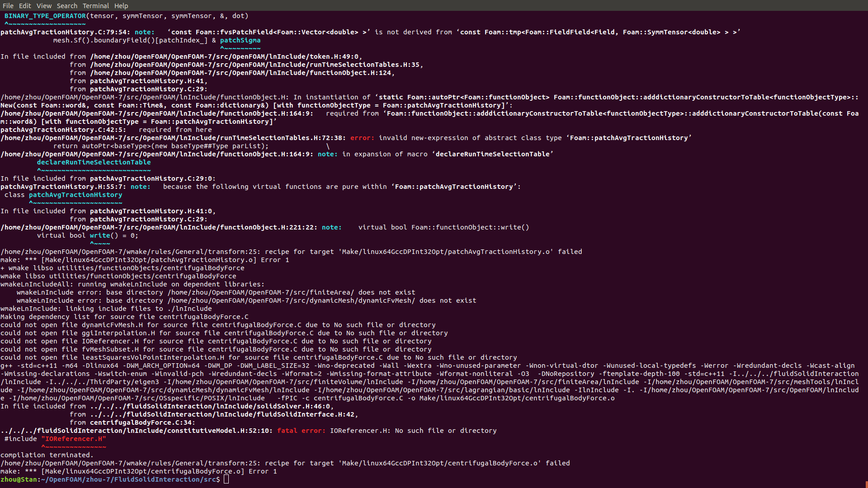The image size is (868, 488).
Task: Click 'wmakeLnIncludeAll: running wmakeLnInclude' line
Action: (x=132, y=284)
